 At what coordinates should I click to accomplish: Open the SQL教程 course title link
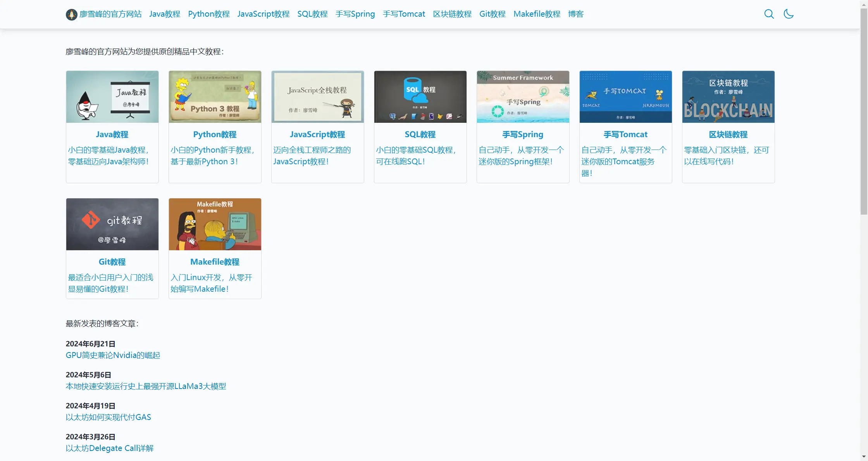tap(420, 134)
